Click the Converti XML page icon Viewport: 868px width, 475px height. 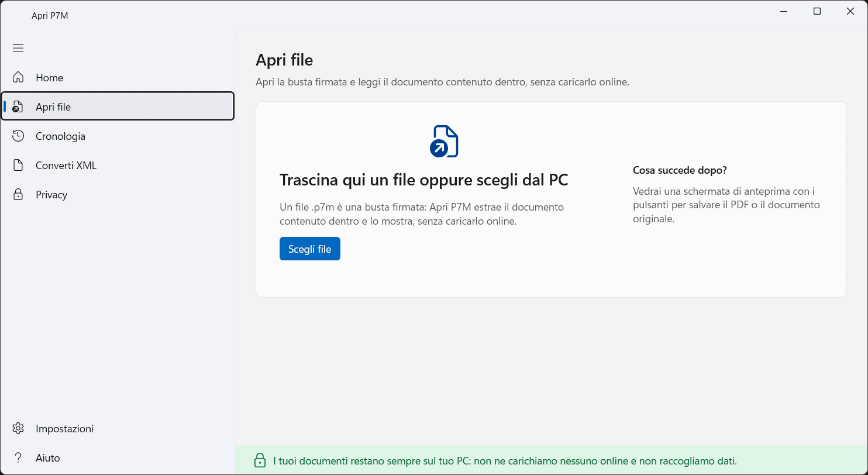coord(18,165)
